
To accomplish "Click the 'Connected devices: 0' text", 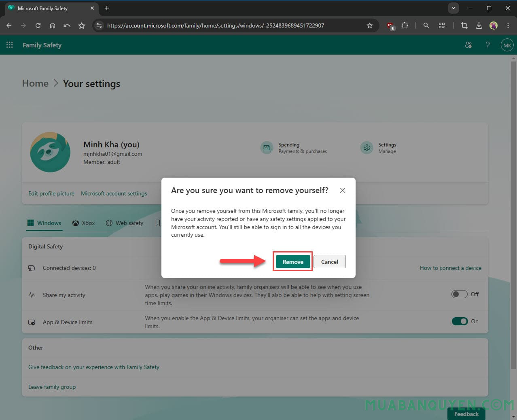I will click(69, 268).
